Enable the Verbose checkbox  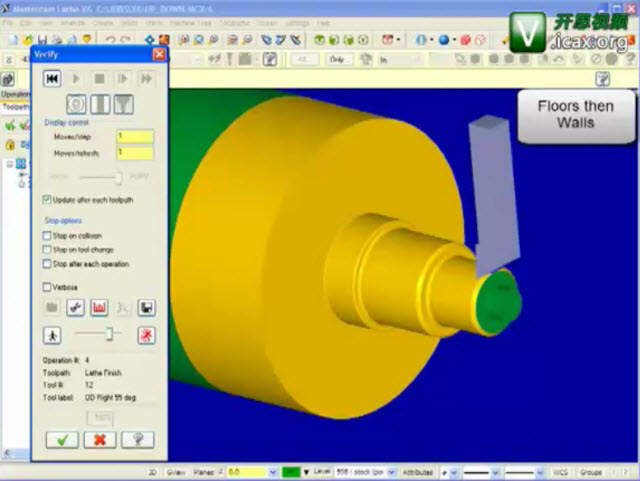47,287
